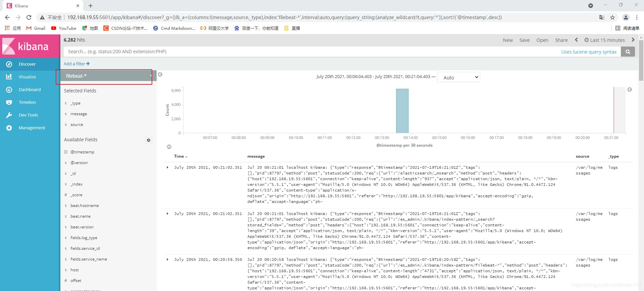Image resolution: width=644 pixels, height=291 pixels.
Task: Move time range backward
Action: click(x=576, y=40)
